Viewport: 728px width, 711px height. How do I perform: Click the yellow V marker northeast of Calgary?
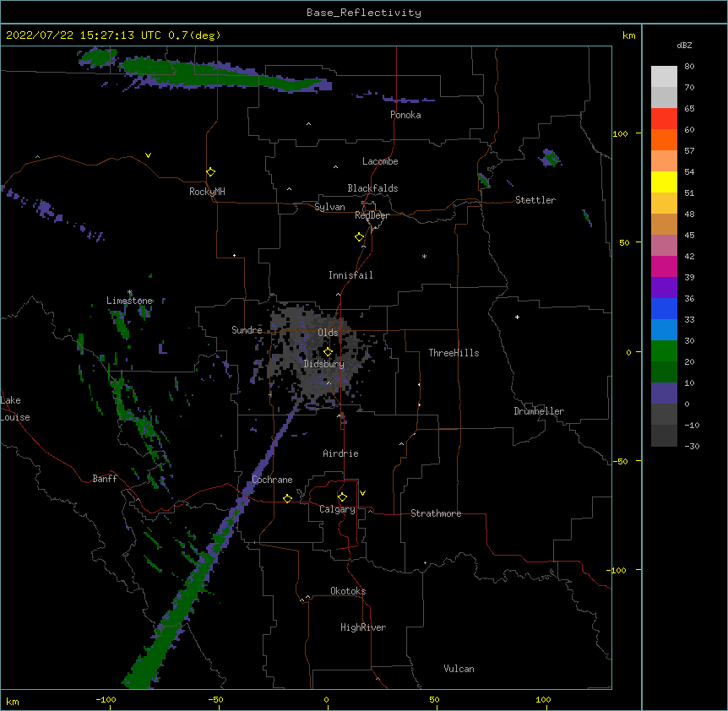362,493
